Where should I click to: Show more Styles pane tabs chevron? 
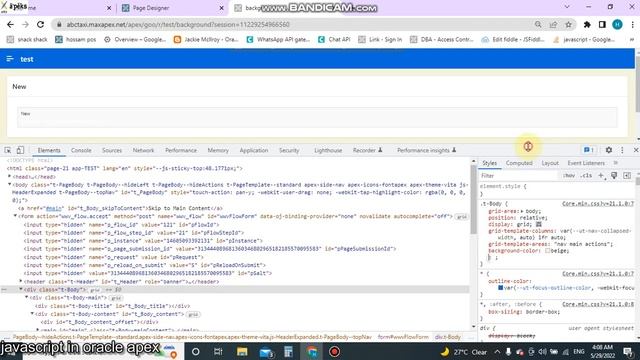pos(616,163)
